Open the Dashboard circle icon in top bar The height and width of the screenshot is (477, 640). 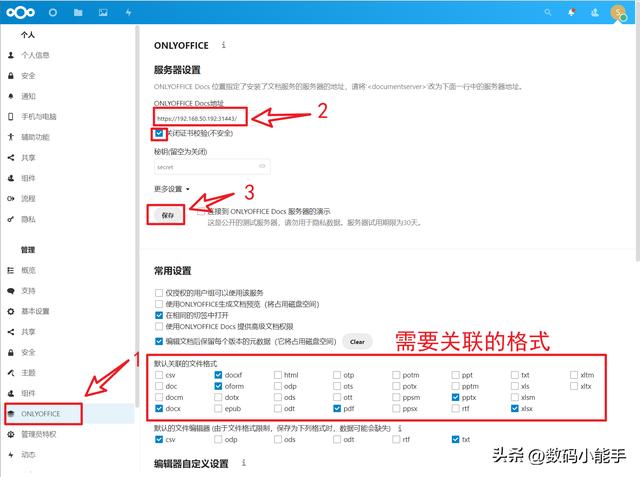[53, 12]
